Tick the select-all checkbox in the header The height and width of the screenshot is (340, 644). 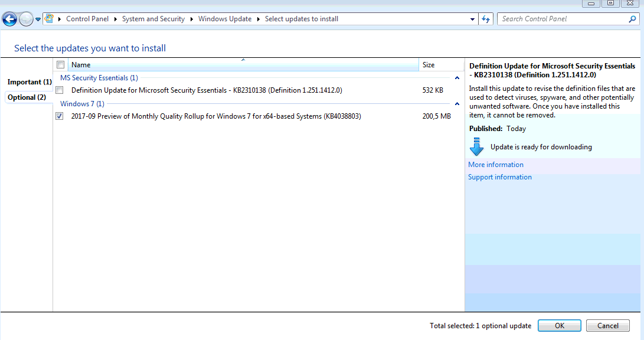(60, 65)
